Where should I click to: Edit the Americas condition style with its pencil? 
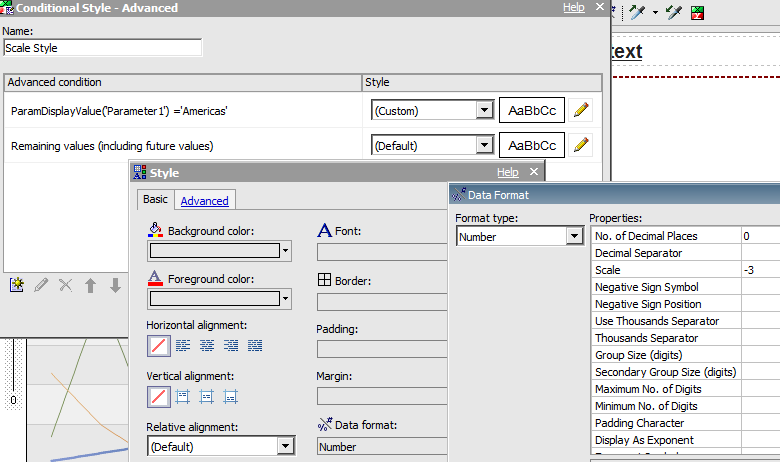(581, 110)
